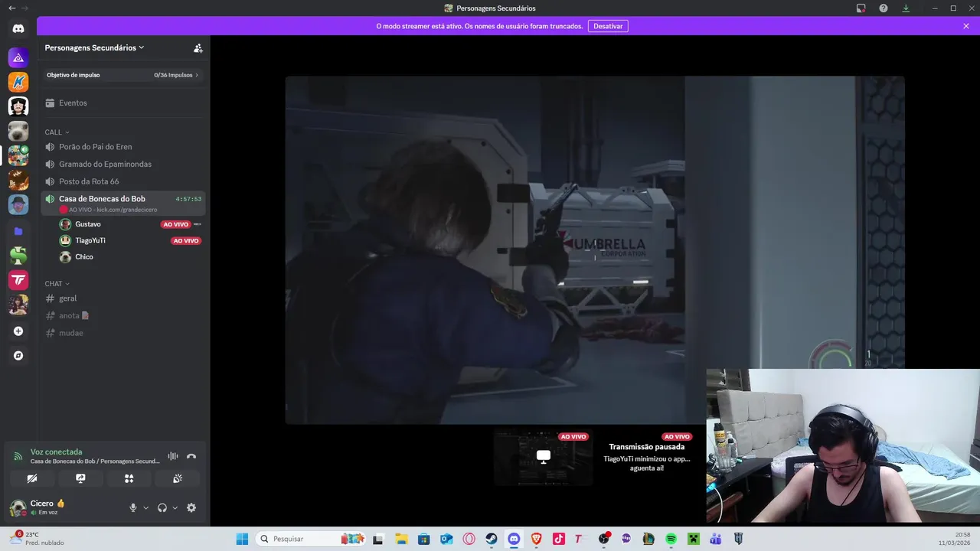This screenshot has width=980, height=551.
Task: Open Discord inbox icon in title bar
Action: (861, 8)
